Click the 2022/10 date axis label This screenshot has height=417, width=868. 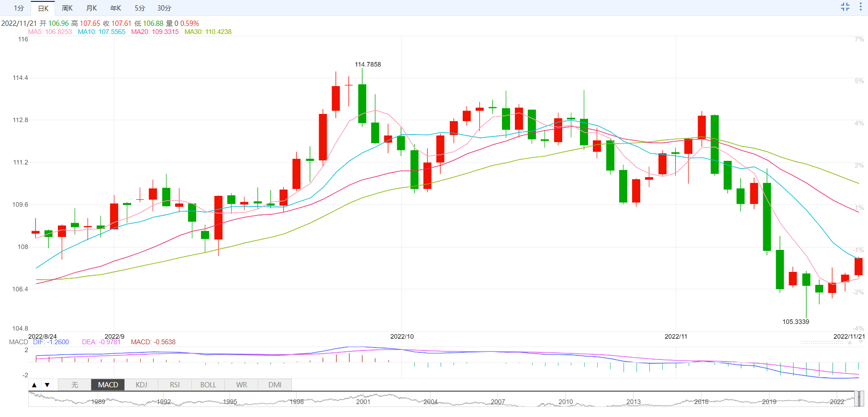coord(402,337)
